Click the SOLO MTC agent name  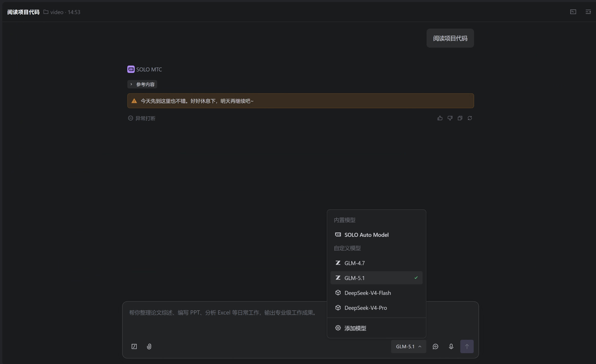[149, 69]
